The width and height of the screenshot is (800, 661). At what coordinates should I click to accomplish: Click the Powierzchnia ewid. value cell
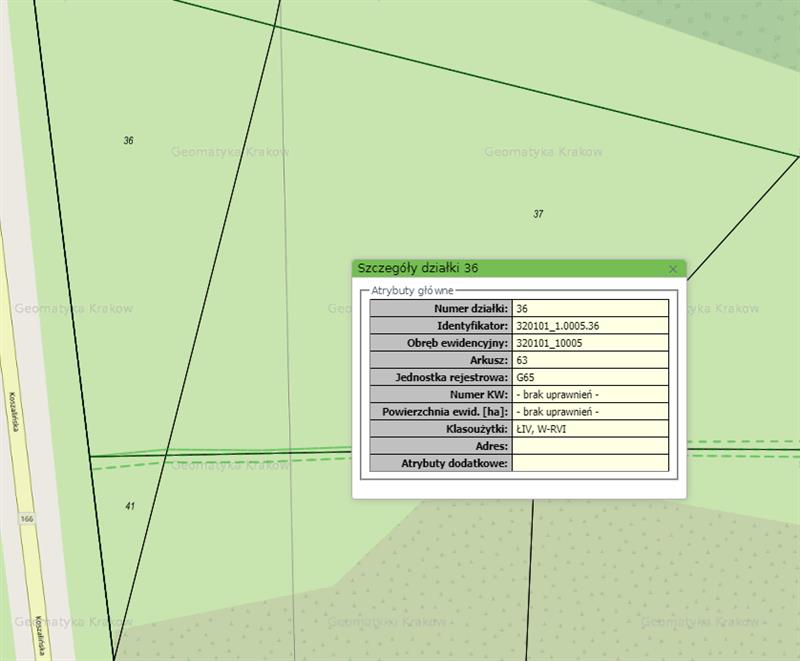[590, 412]
